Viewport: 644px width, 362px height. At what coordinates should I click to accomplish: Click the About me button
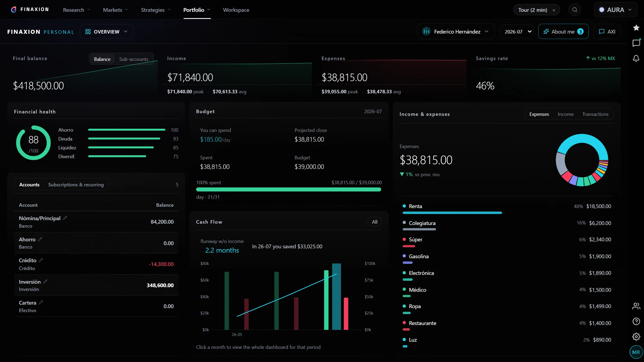coord(563,32)
